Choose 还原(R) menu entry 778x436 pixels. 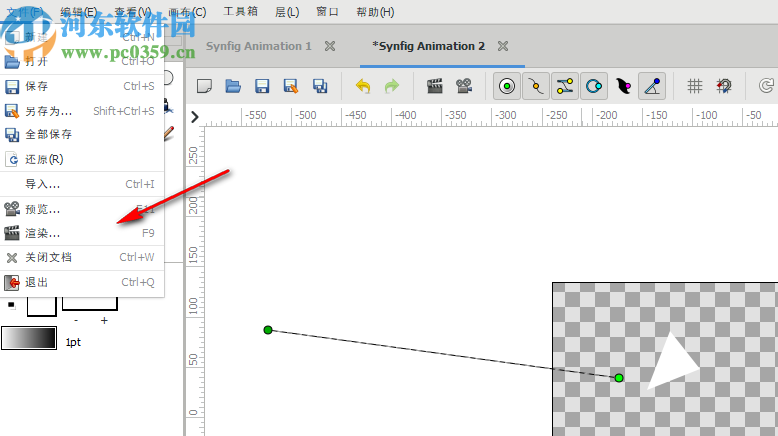point(82,159)
